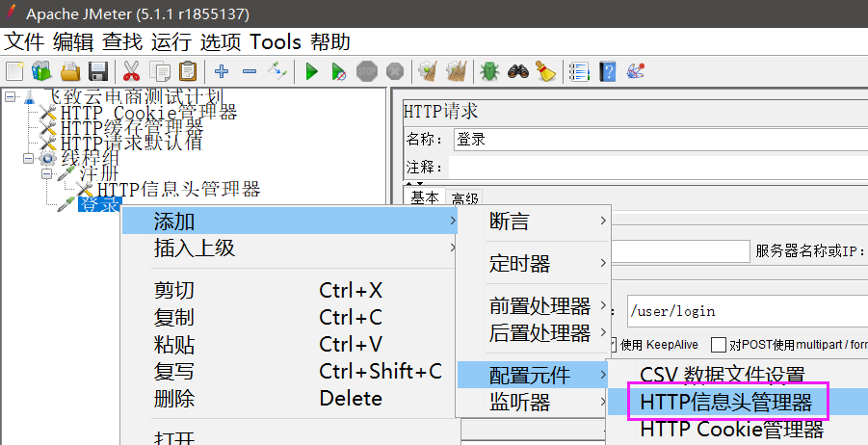Open the 选项 menu

pos(221,42)
